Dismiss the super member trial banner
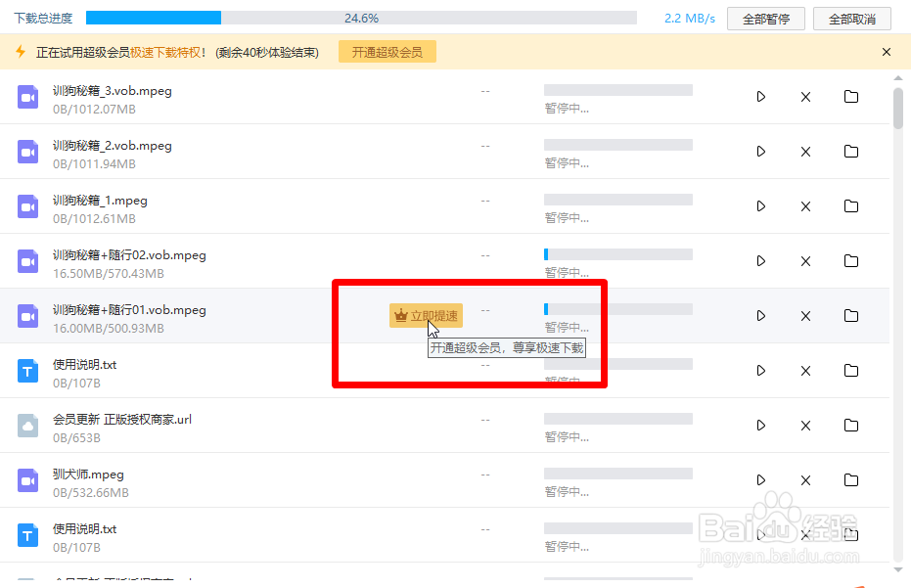 point(886,52)
